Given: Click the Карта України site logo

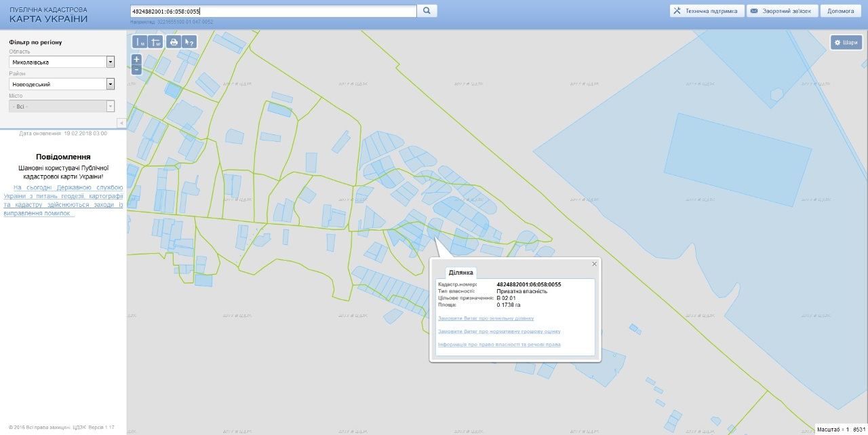Looking at the screenshot, I should pos(48,15).
